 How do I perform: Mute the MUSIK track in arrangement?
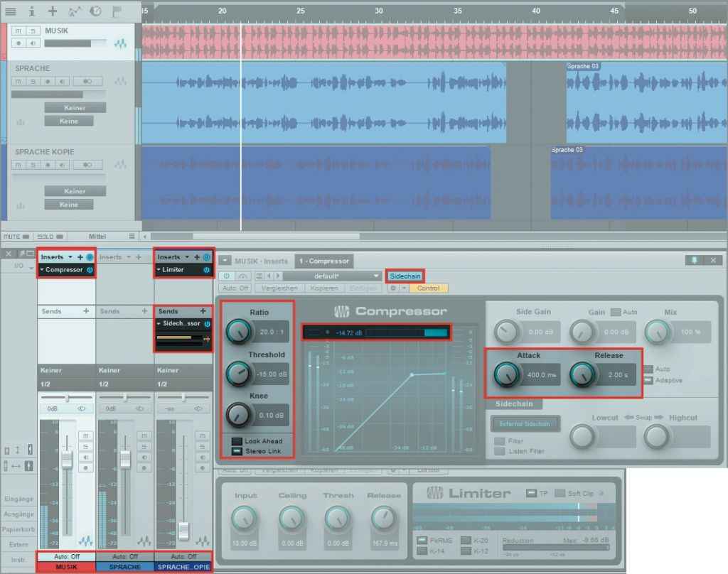(x=18, y=31)
